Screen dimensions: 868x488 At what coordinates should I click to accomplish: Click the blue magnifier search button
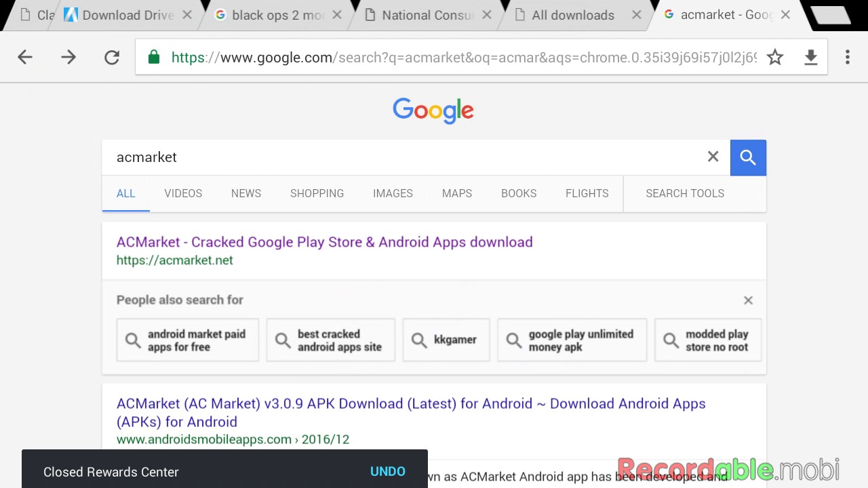748,157
